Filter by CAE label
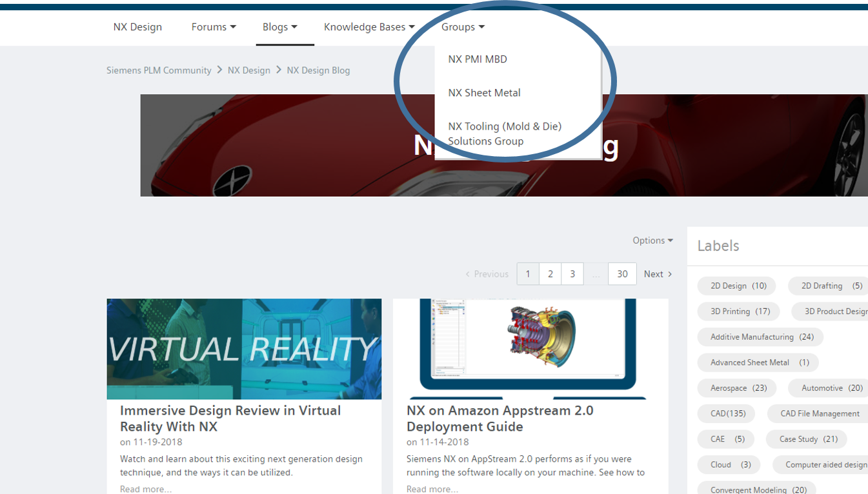This screenshot has width=868, height=494. pyautogui.click(x=726, y=439)
